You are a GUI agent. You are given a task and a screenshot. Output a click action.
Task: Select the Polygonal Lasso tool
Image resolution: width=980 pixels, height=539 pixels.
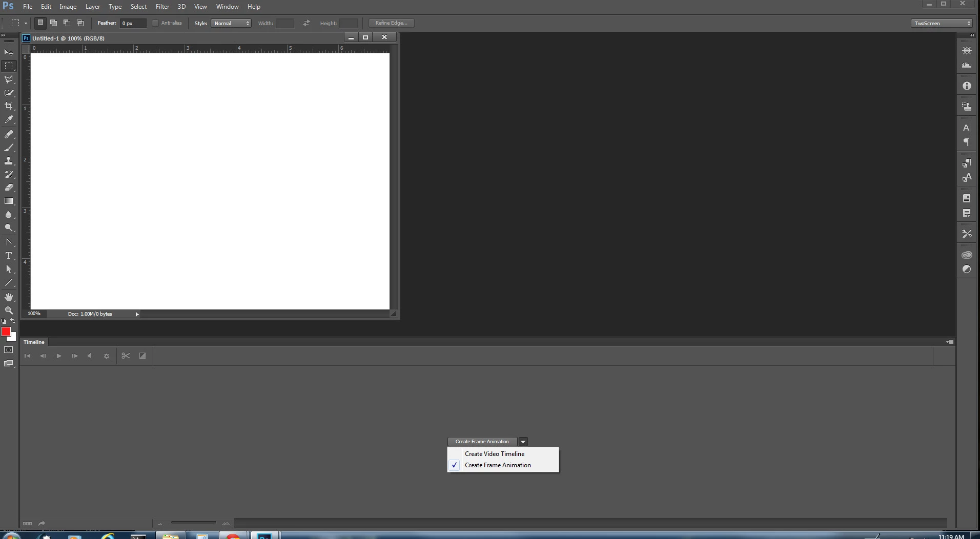[9, 79]
